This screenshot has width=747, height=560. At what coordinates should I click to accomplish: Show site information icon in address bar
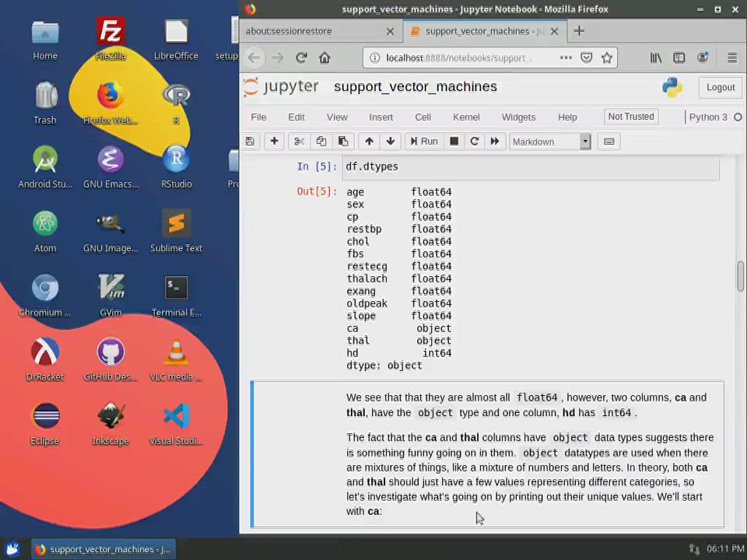(375, 58)
